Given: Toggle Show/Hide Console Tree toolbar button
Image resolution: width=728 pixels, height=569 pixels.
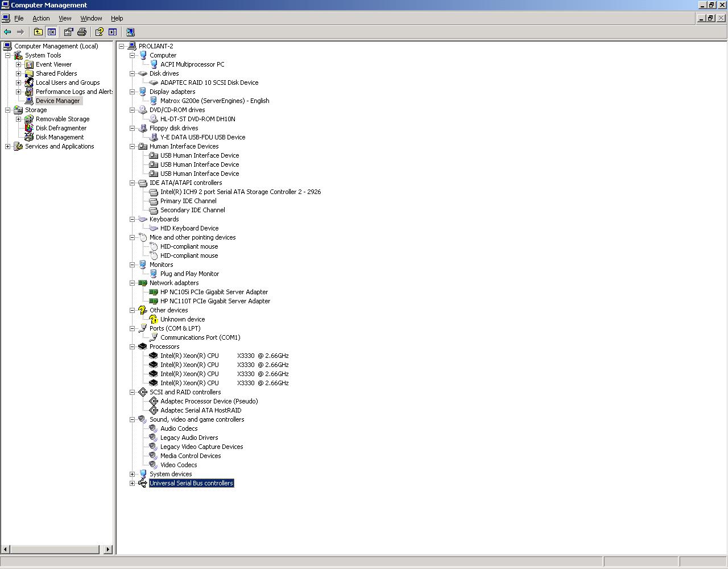Looking at the screenshot, I should coord(52,32).
